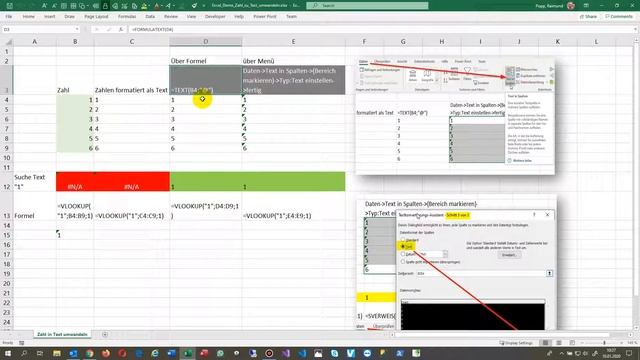Image resolution: width=640 pixels, height=360 pixels.
Task: Expand the formula bar
Action: tap(635, 29)
